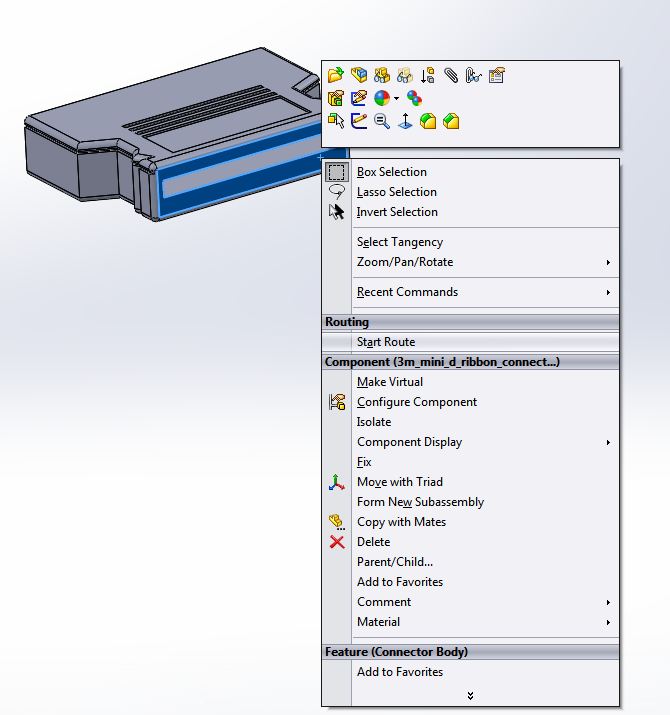
Task: Click the Invert Selection cursor icon
Action: (x=337, y=212)
